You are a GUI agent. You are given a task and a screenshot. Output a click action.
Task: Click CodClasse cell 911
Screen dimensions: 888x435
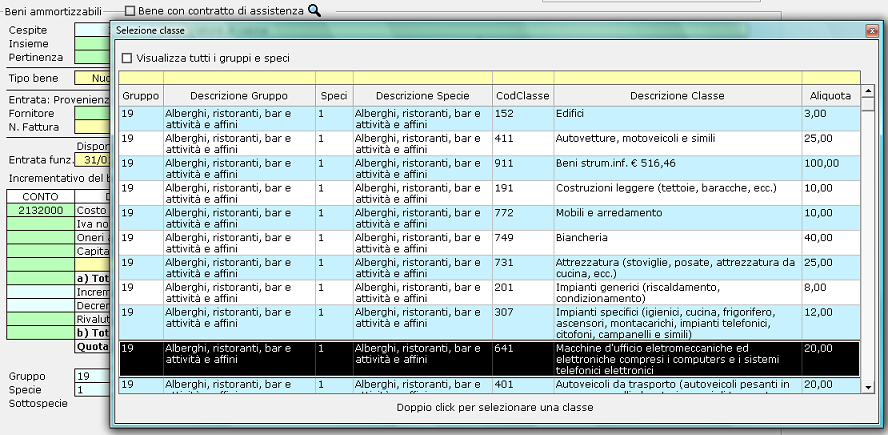523,169
